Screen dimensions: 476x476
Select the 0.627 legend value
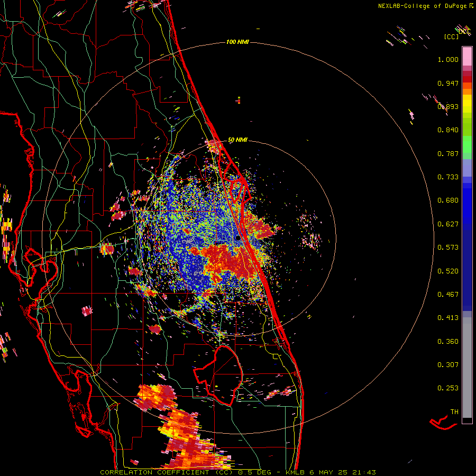(448, 224)
